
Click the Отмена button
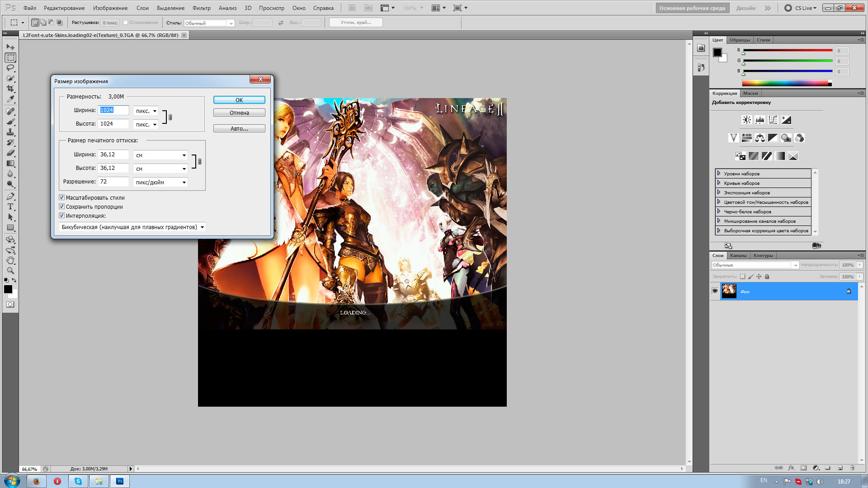coord(239,113)
